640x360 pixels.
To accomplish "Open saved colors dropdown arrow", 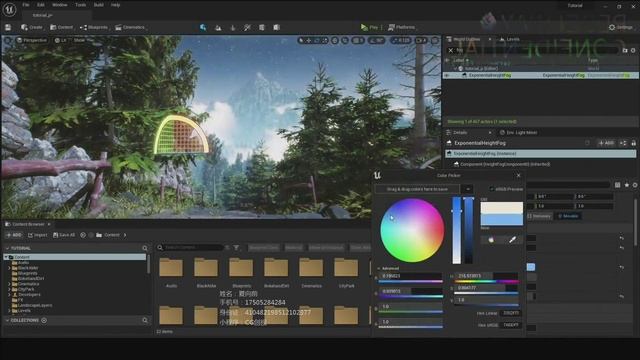I will tap(468, 189).
